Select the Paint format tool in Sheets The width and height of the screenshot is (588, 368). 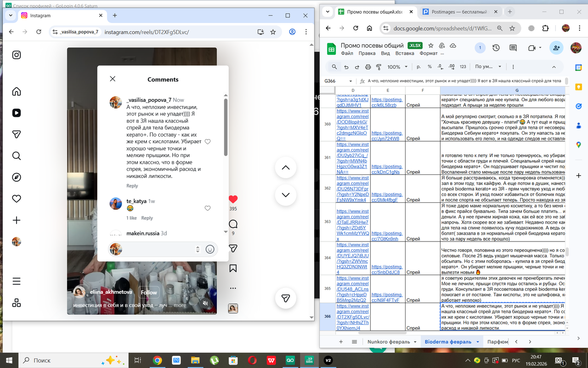(379, 67)
